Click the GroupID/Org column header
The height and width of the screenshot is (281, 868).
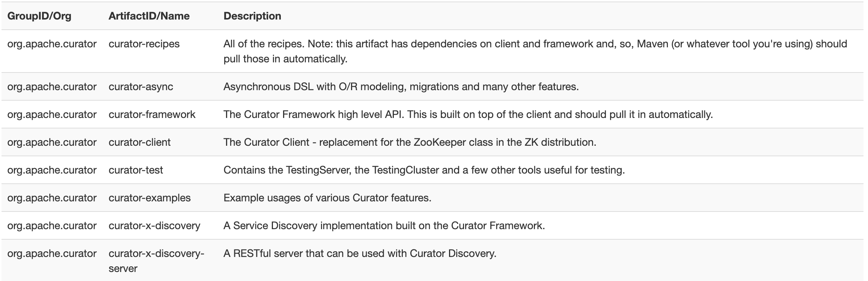39,16
